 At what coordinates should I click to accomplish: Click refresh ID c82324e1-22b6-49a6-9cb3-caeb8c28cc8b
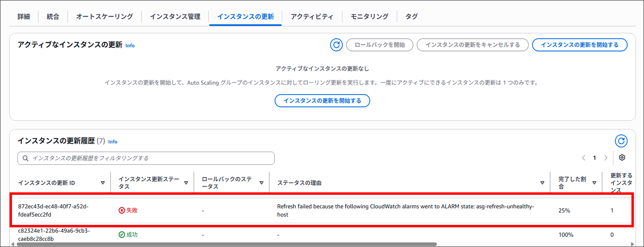tap(54, 235)
